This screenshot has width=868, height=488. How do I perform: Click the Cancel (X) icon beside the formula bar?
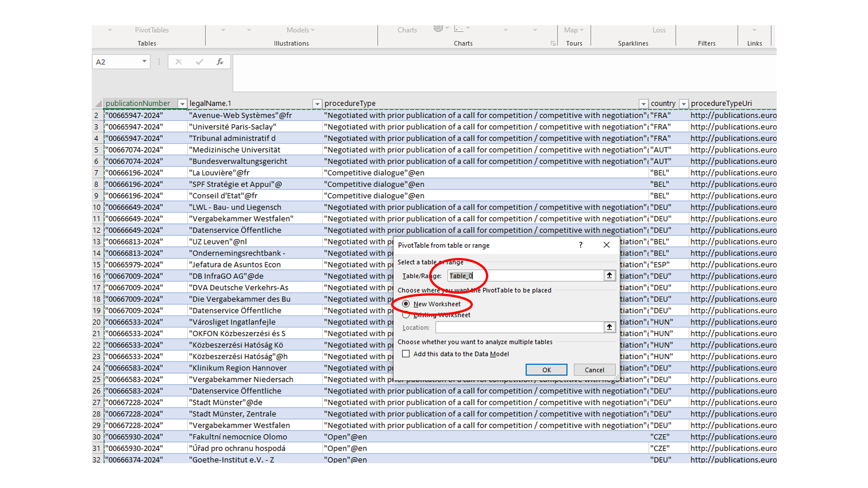pyautogui.click(x=178, y=61)
